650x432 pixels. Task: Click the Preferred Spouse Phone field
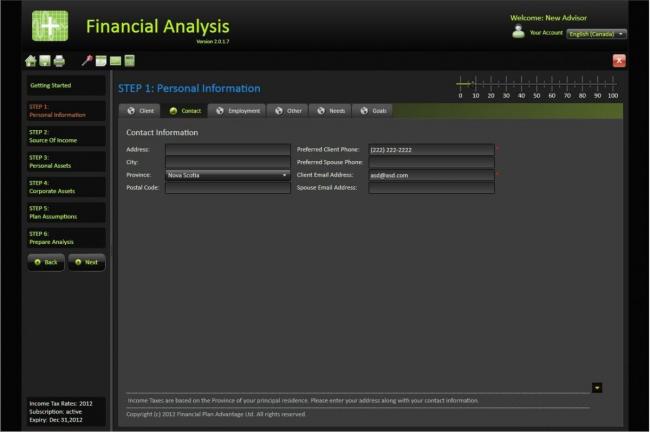point(431,162)
